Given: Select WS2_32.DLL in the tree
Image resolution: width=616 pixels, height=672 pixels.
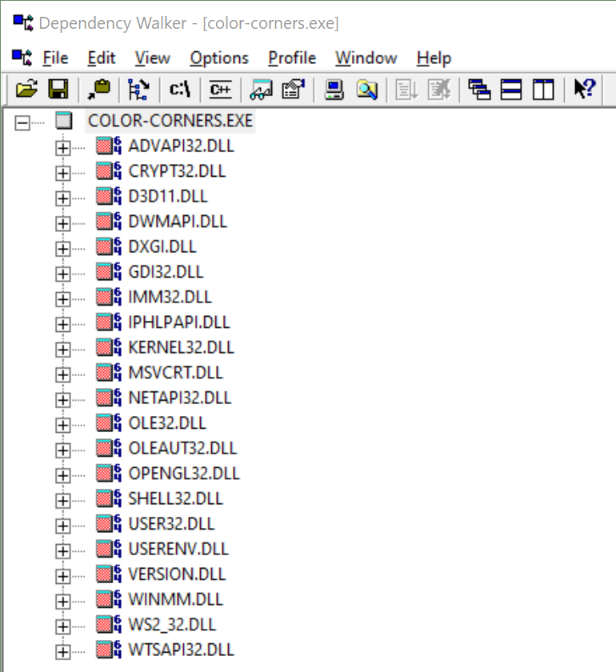Looking at the screenshot, I should [172, 625].
